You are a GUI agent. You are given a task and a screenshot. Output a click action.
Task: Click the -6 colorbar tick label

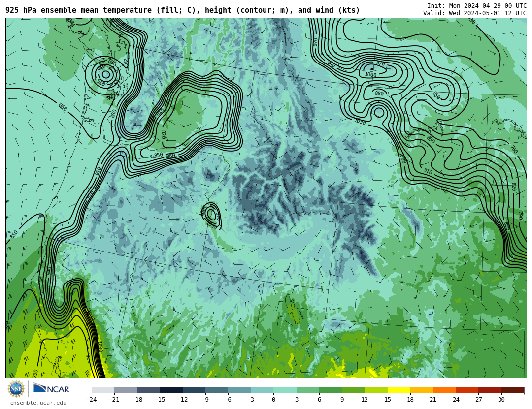228,400
